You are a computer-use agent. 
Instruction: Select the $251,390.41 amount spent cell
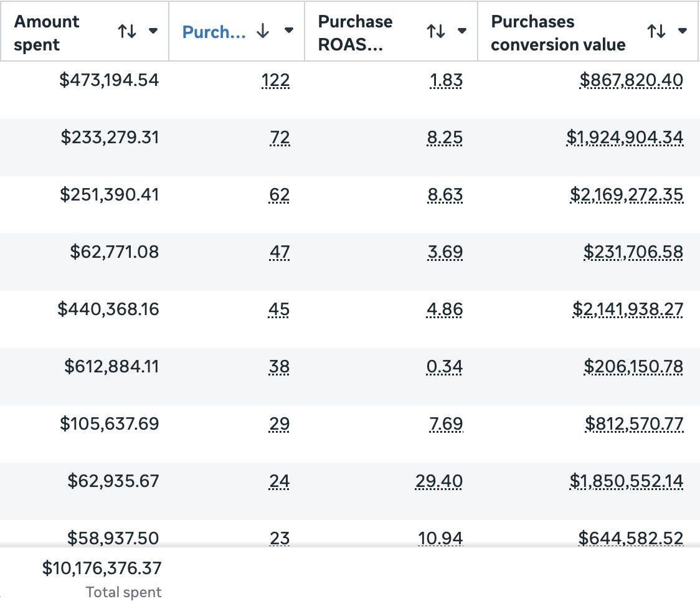pyautogui.click(x=110, y=194)
